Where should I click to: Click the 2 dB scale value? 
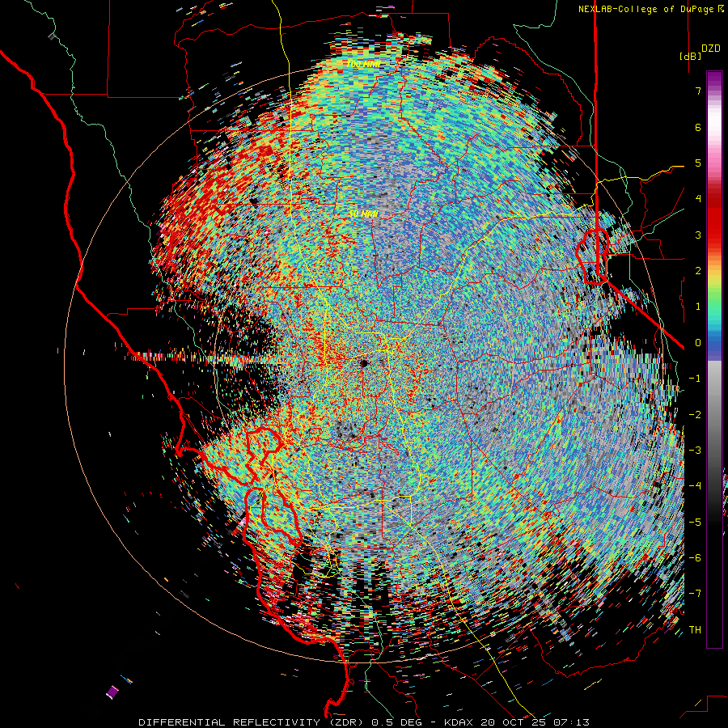coord(698,271)
